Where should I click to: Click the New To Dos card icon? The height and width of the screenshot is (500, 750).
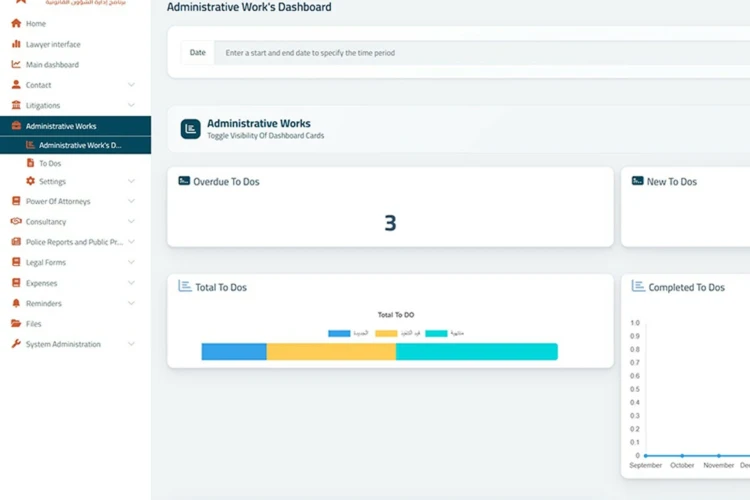(638, 181)
